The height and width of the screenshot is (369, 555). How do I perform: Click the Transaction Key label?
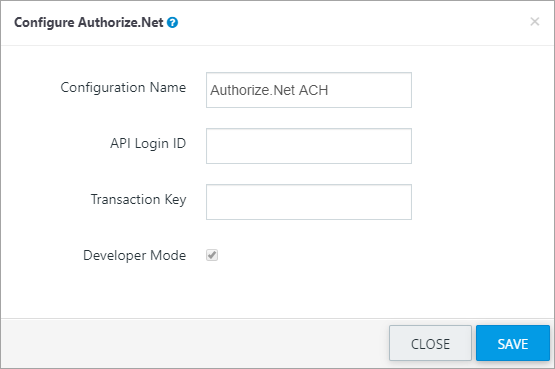click(x=138, y=199)
